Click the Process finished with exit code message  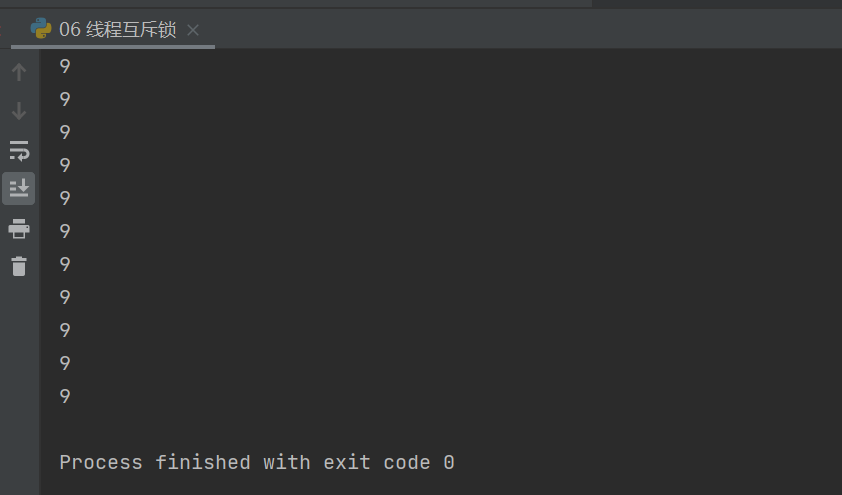(x=256, y=462)
